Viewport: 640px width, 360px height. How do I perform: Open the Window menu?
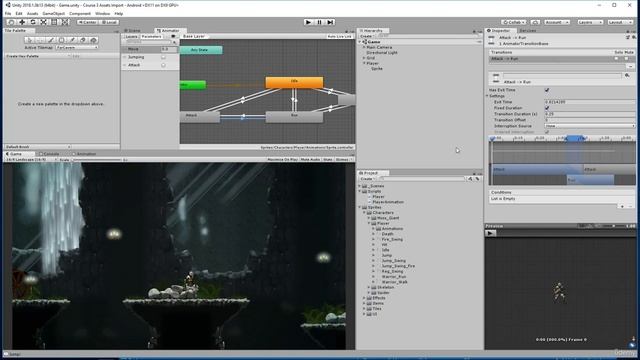point(102,13)
